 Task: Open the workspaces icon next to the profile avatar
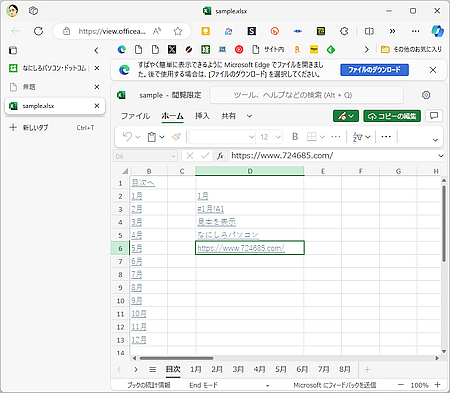[x=33, y=11]
